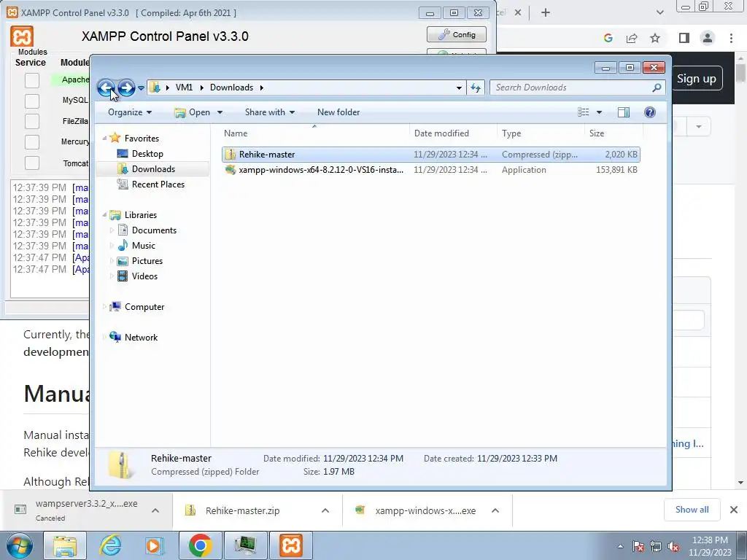Screen dimensions: 747x560
Task: Bookmark this page with the star icon
Action: pos(655,38)
